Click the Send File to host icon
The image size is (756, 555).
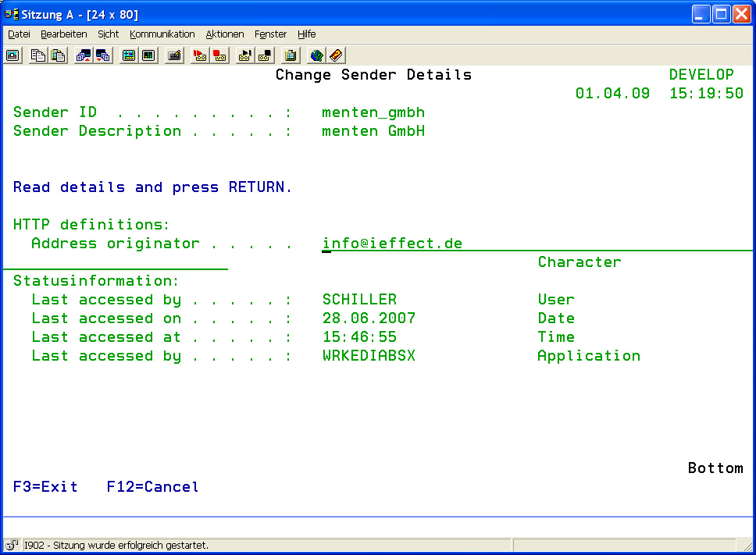click(83, 55)
